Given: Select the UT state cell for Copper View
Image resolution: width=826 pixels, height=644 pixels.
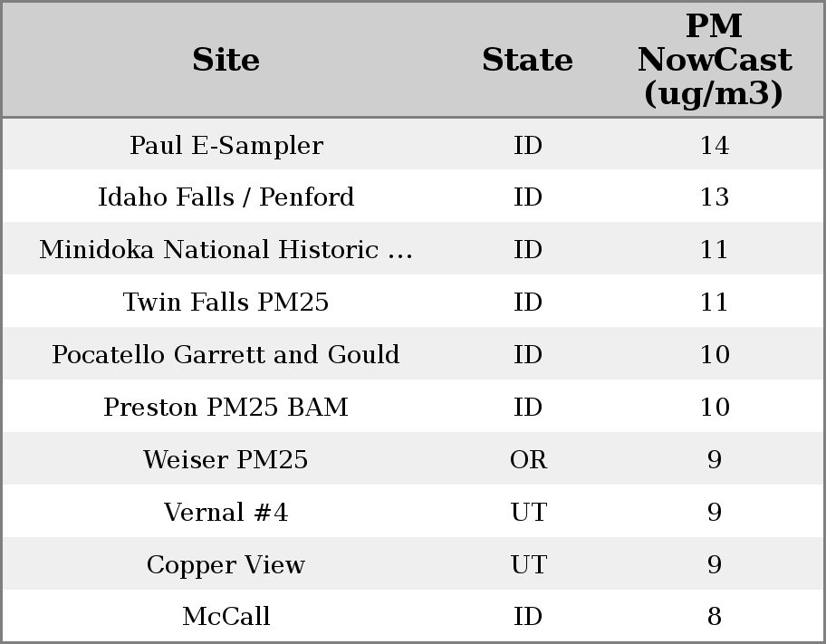Looking at the screenshot, I should click(x=528, y=565).
